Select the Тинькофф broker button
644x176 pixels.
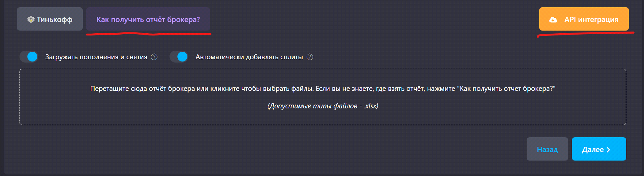[x=50, y=19]
